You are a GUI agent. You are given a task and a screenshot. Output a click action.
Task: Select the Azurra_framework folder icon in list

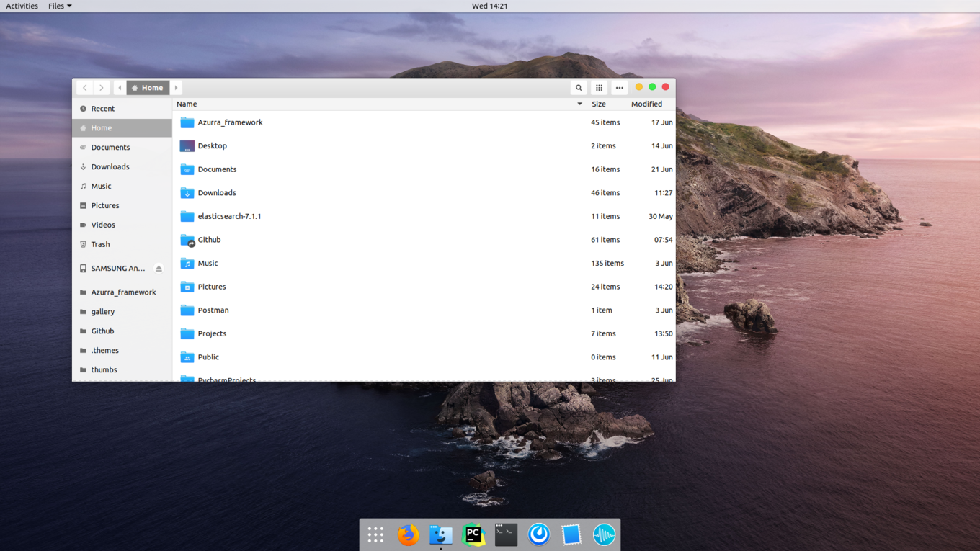[x=187, y=122]
